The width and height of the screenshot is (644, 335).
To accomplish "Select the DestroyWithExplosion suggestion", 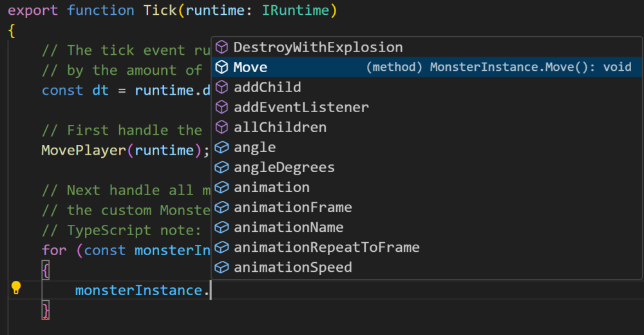I will click(318, 47).
